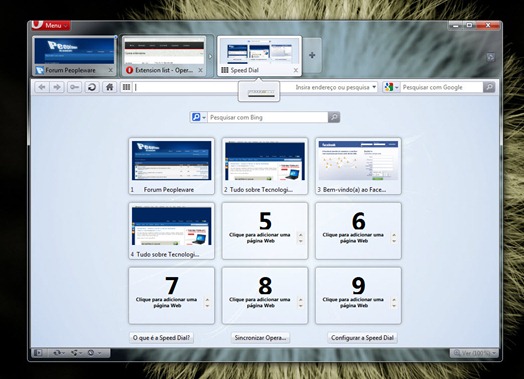
Task: Open Speed Dial 3 Bem-vindo(a) ao Face
Action: point(358,166)
